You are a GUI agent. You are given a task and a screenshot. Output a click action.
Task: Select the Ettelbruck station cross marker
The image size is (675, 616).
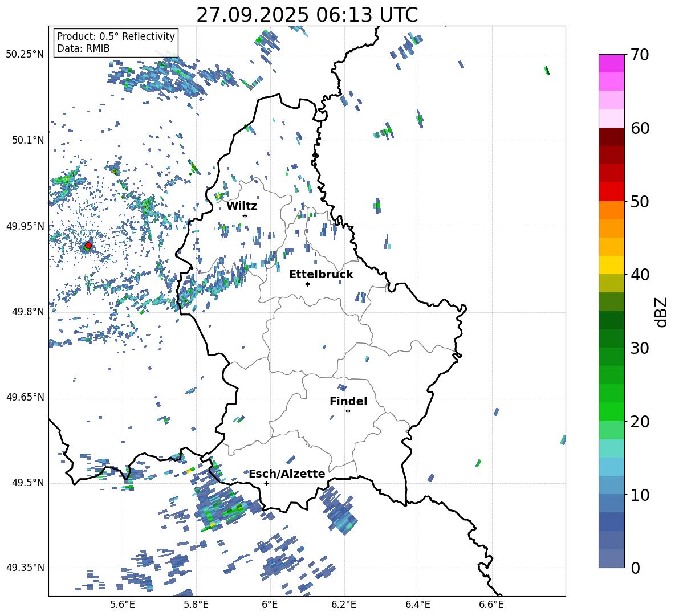click(x=307, y=284)
